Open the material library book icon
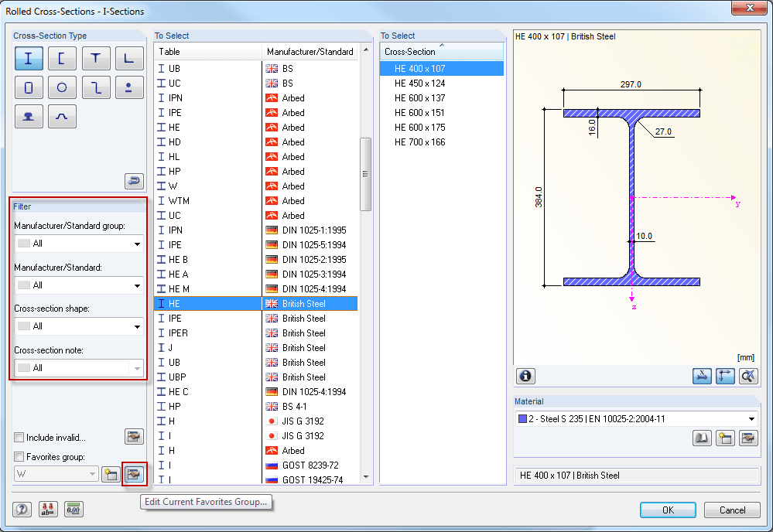The image size is (773, 532). click(703, 438)
